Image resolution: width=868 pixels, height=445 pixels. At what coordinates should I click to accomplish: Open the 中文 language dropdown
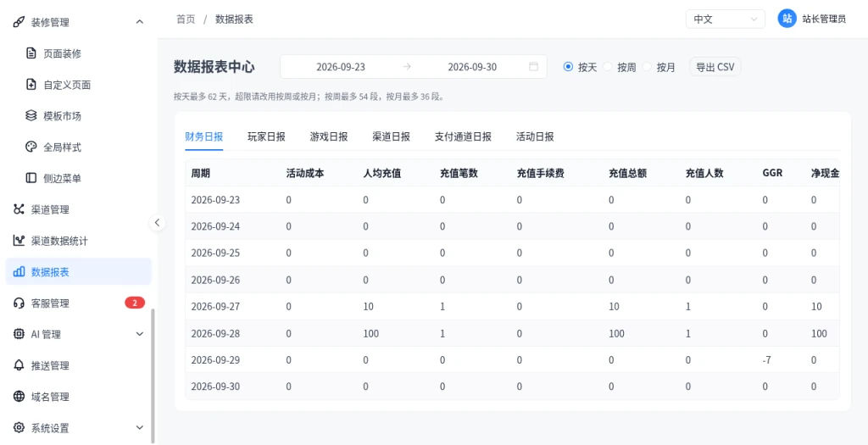coord(726,19)
